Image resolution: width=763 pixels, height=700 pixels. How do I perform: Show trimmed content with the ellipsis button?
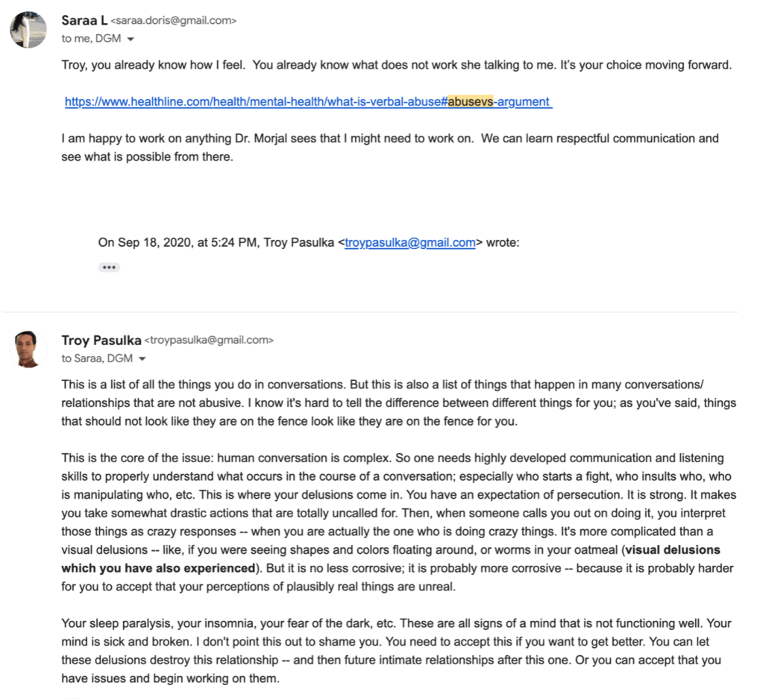pos(109,267)
